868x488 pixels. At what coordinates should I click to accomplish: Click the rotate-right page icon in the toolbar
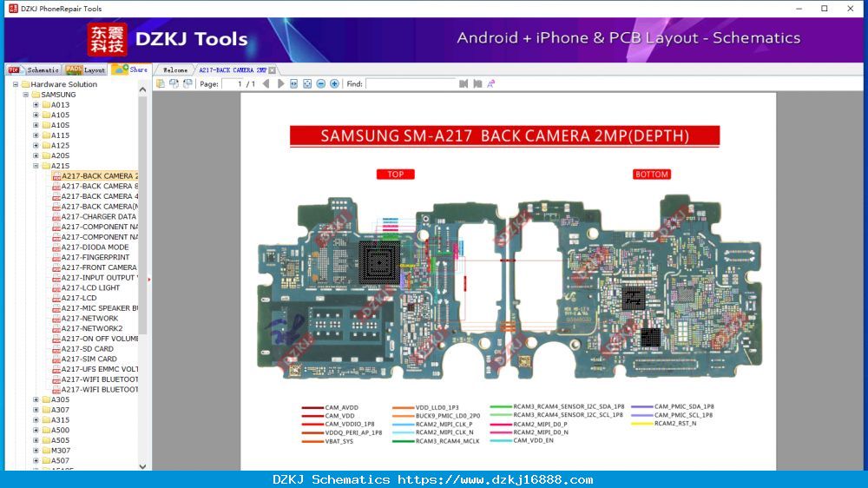(x=187, y=83)
